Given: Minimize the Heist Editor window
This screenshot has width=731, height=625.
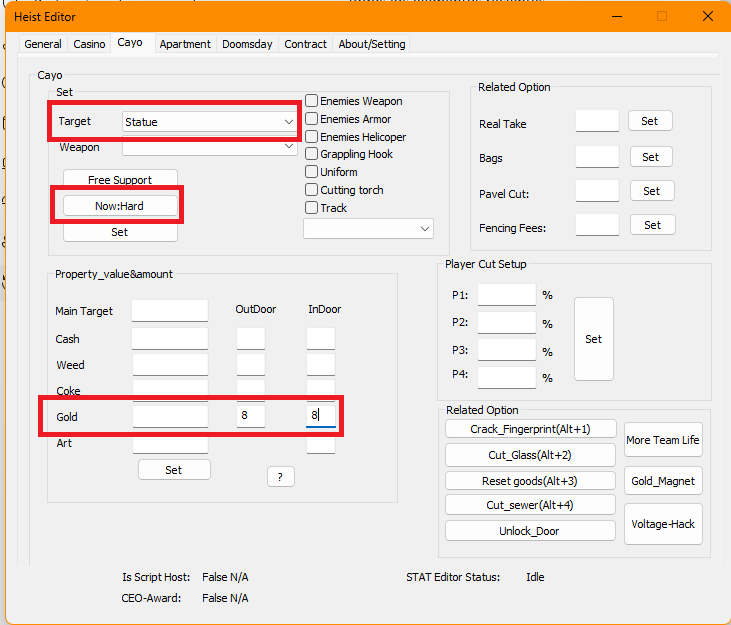Looking at the screenshot, I should point(617,16).
